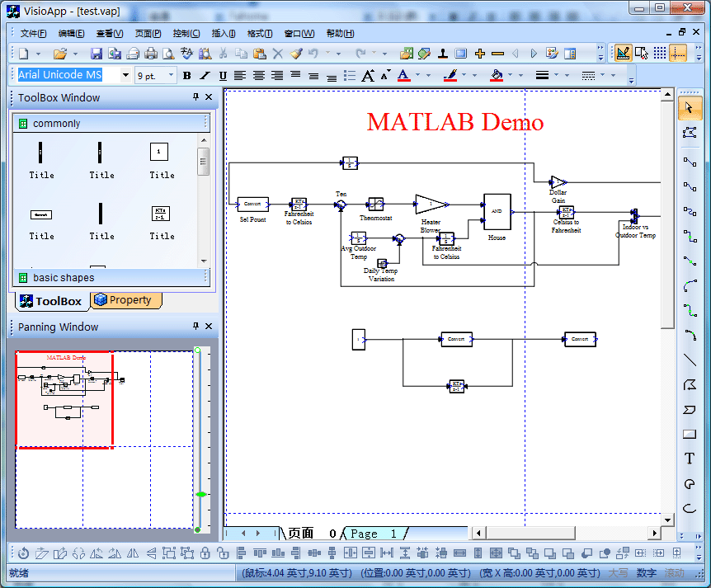This screenshot has height=588, width=711.
Task: Click the new document icon
Action: pos(23,54)
